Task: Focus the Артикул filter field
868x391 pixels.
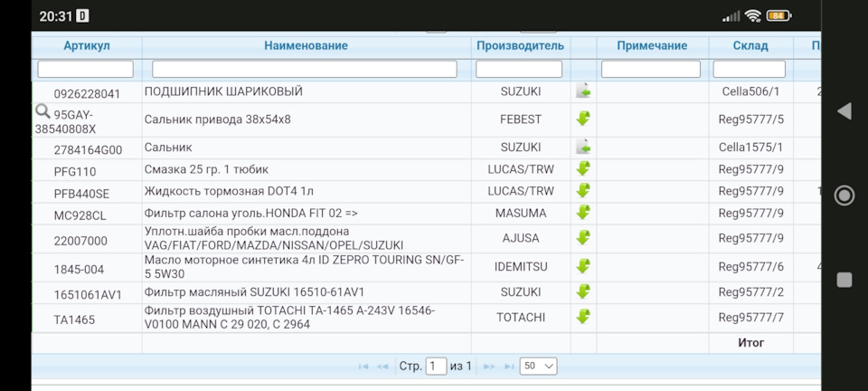Action: [85, 69]
